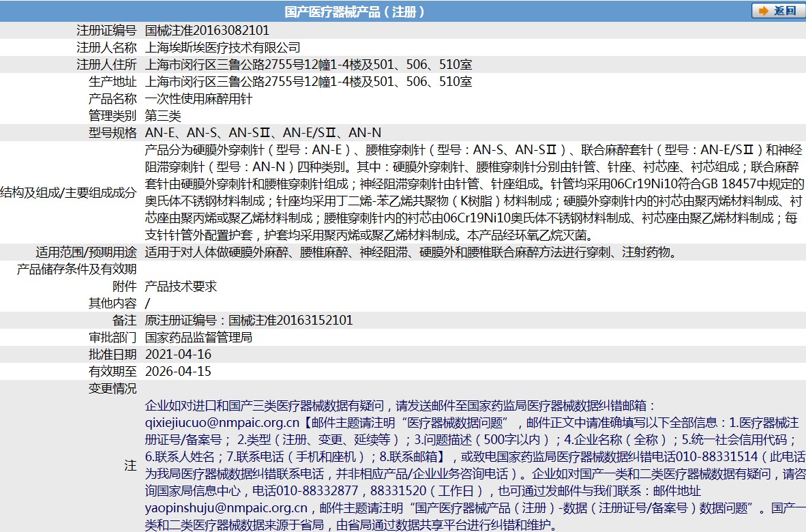The height and width of the screenshot is (532, 806).
Task: Click the 产品名称 label
Action: click(113, 98)
